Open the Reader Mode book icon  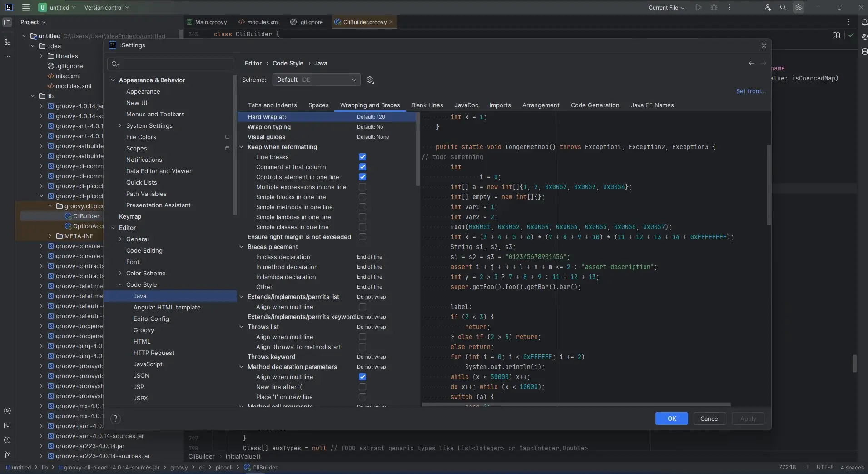click(x=836, y=35)
